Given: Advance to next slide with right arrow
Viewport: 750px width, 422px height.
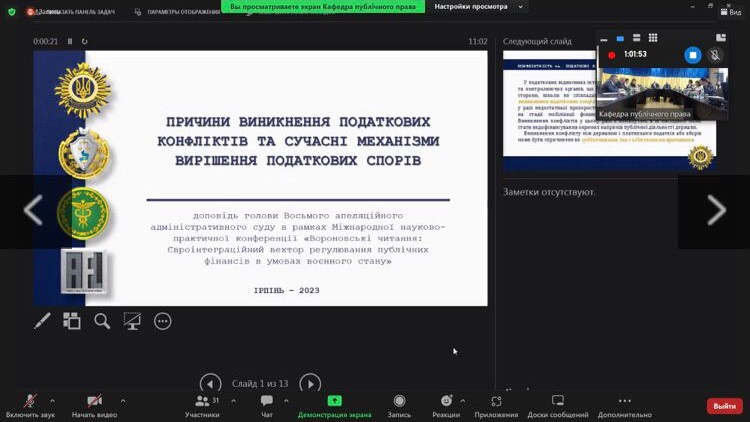Looking at the screenshot, I should point(311,383).
